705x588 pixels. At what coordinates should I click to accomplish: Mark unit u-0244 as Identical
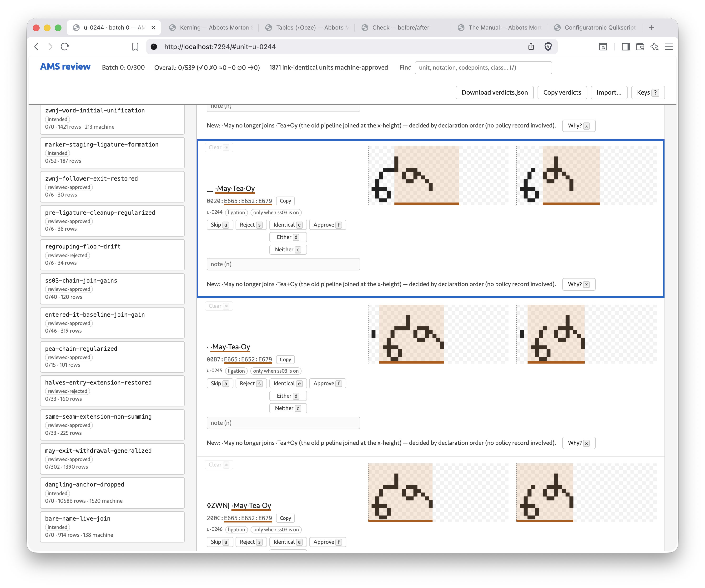coord(288,225)
